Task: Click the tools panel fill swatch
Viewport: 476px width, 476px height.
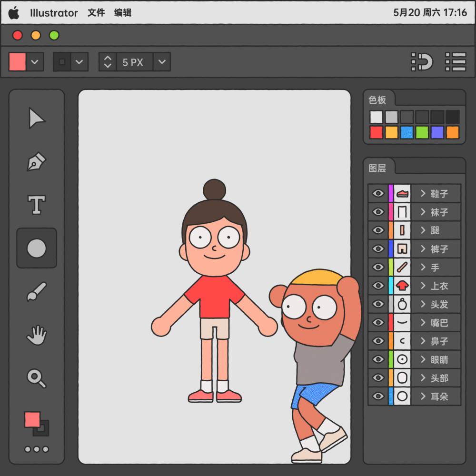Action: tap(32, 419)
